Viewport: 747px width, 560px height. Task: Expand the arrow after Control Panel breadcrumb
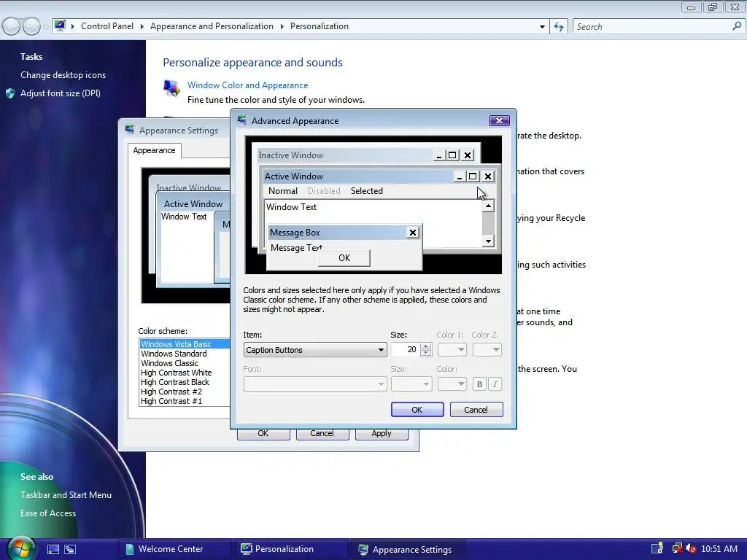click(142, 27)
